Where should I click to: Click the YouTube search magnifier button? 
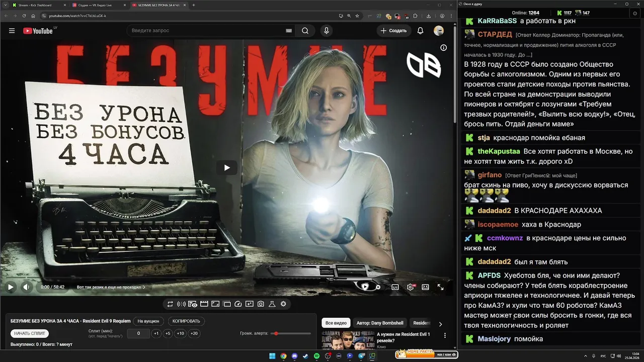tap(305, 31)
